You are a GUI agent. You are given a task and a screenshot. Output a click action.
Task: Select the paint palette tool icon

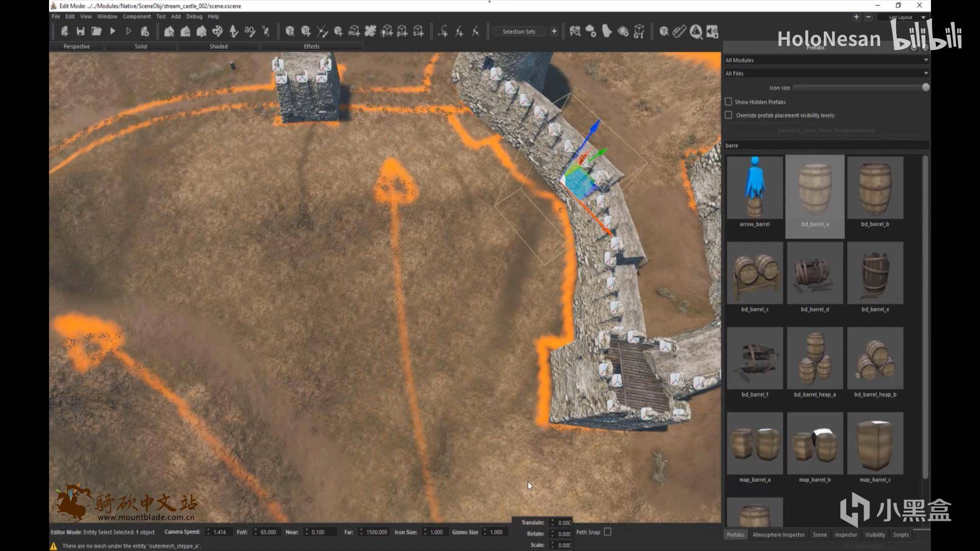tap(217, 32)
